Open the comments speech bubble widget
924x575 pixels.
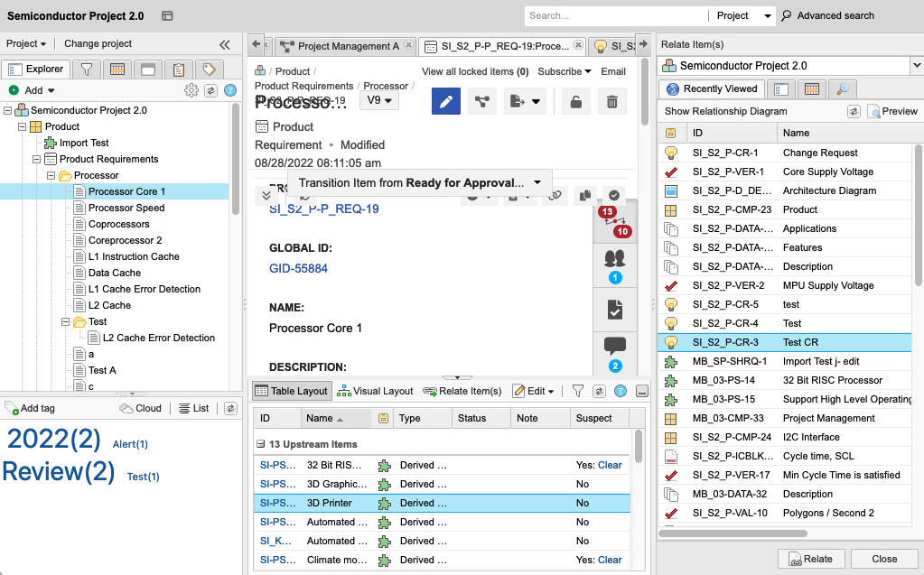click(614, 354)
